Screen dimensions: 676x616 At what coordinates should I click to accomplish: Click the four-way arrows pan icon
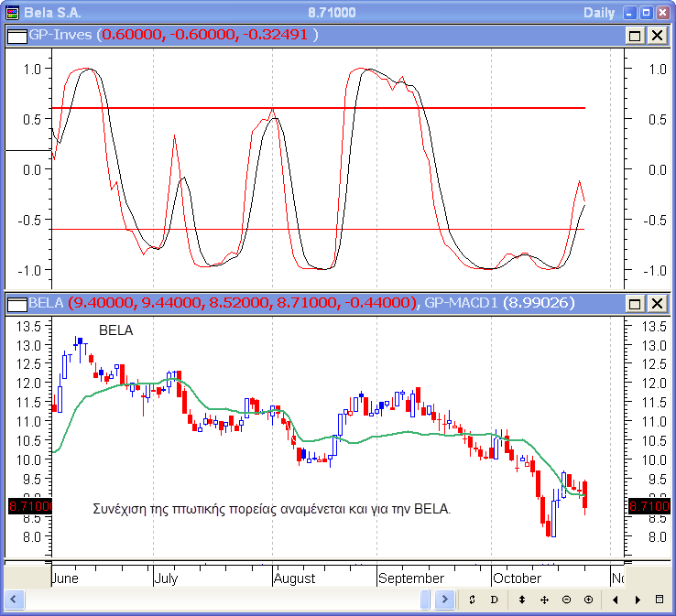click(544, 600)
